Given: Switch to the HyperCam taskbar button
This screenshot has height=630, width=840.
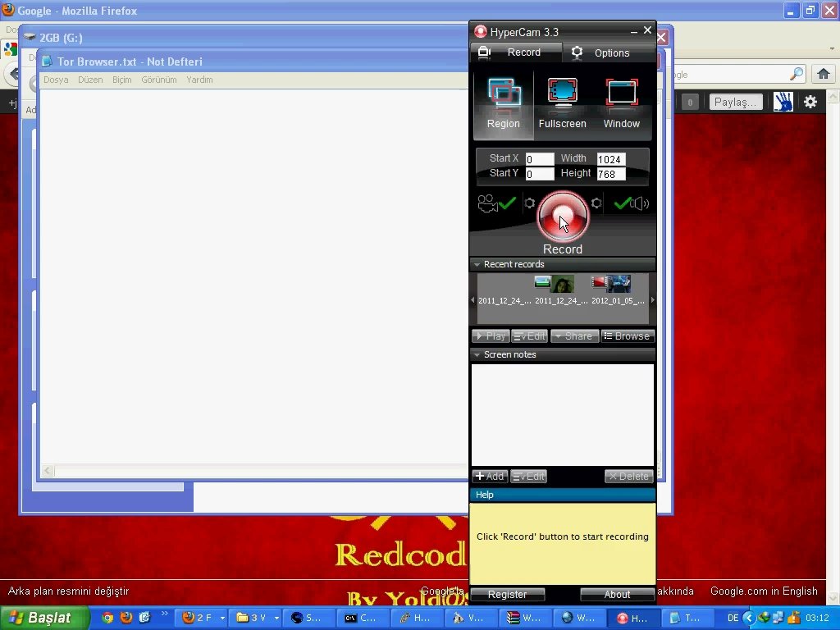Looking at the screenshot, I should coord(632,618).
